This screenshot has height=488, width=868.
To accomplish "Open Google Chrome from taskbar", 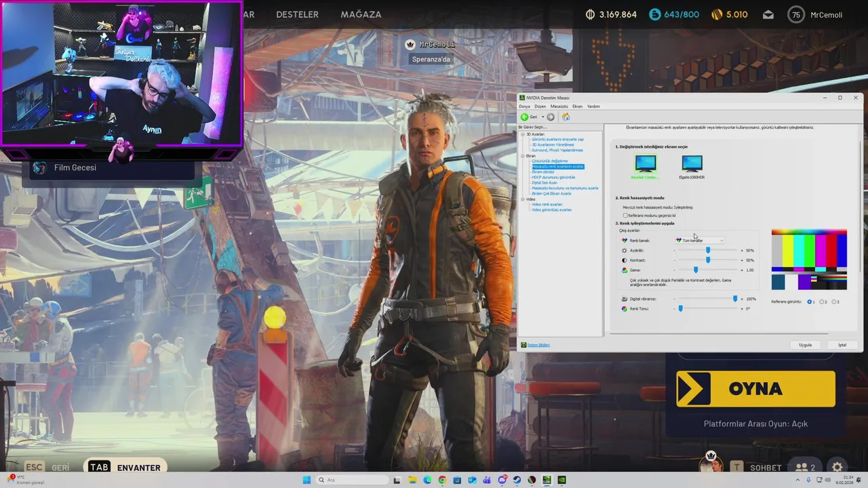I will [x=442, y=480].
